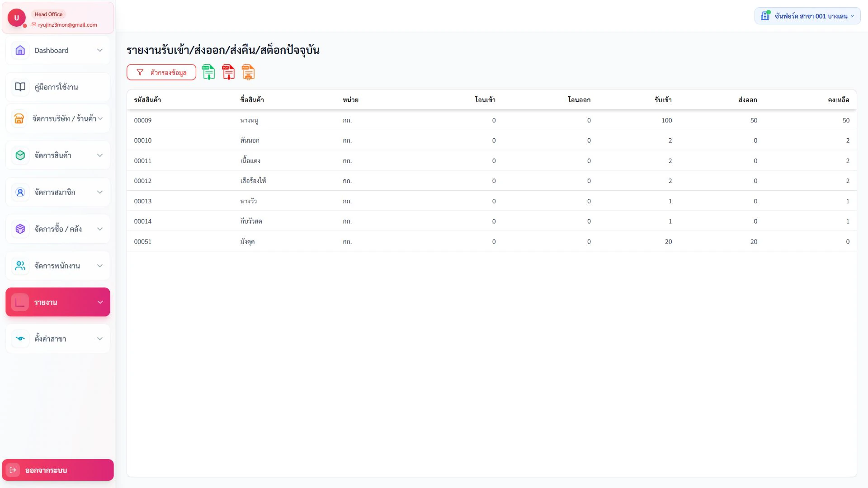Open the branch selector ชันฟอร์ด สาขา 001 dropdown
This screenshot has width=868, height=488.
pyautogui.click(x=807, y=16)
